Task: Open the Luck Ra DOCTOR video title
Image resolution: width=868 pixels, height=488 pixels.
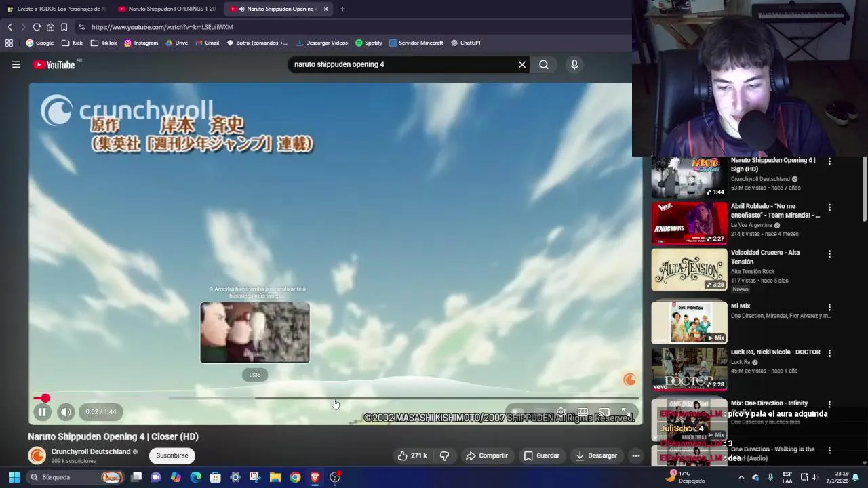Action: click(x=775, y=352)
